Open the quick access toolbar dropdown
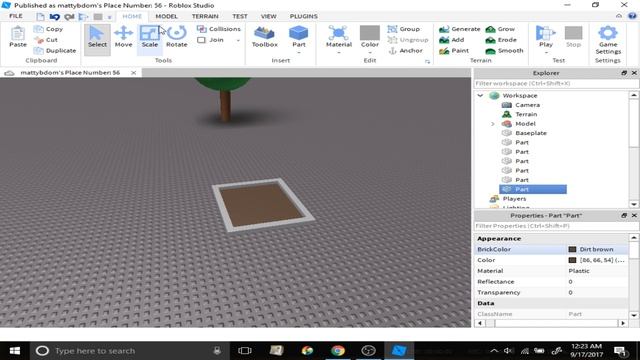Viewport: 640px width, 360px height. (109, 17)
